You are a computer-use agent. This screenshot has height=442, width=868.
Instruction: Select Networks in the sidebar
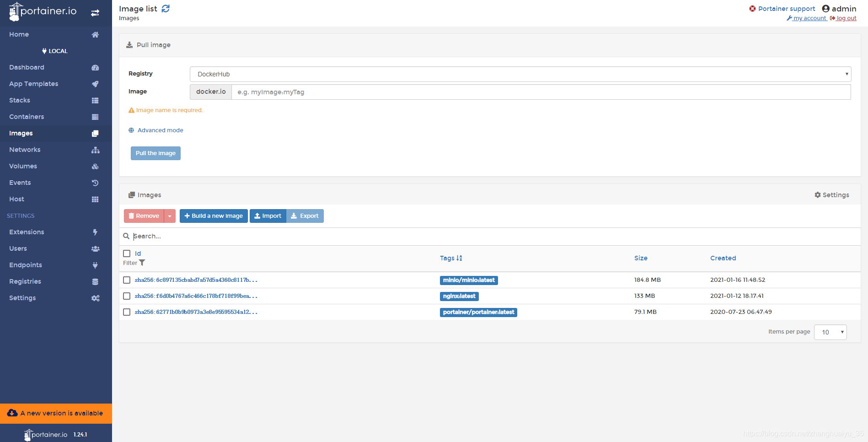(56, 150)
